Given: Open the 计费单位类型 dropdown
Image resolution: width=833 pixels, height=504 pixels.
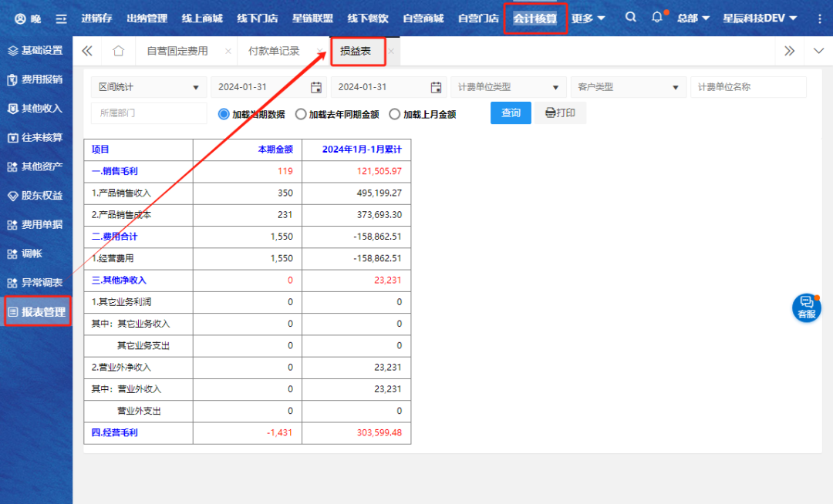Looking at the screenshot, I should pos(508,87).
